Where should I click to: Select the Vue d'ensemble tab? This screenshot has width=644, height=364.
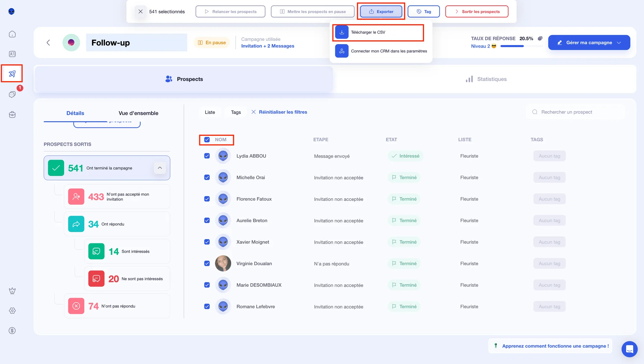(x=138, y=113)
